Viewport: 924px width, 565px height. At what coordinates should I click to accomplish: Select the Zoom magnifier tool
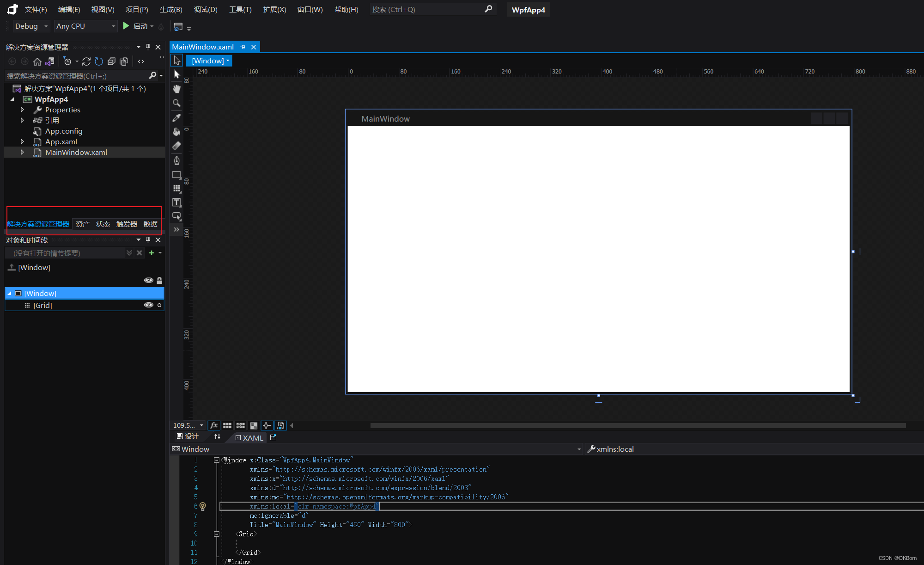tap(176, 103)
